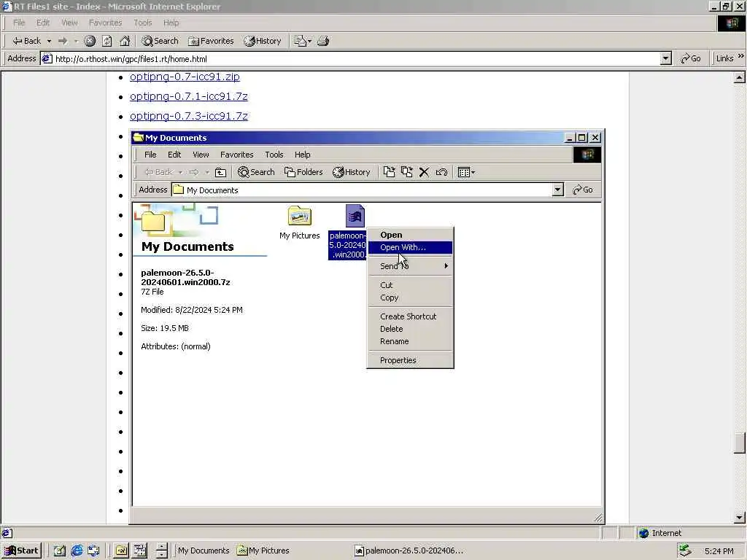
Task: Click the Forward arrow in Internet Explorer
Action: (63, 41)
